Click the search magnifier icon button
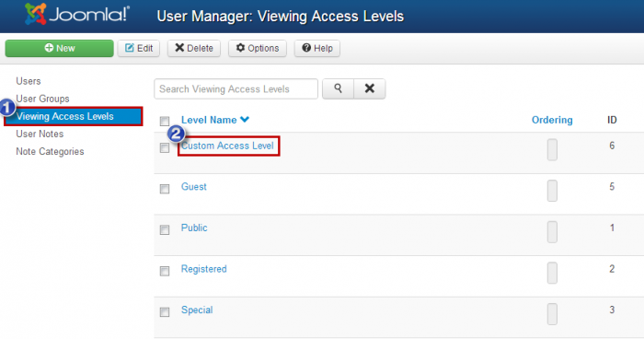The image size is (644, 339). click(x=338, y=88)
